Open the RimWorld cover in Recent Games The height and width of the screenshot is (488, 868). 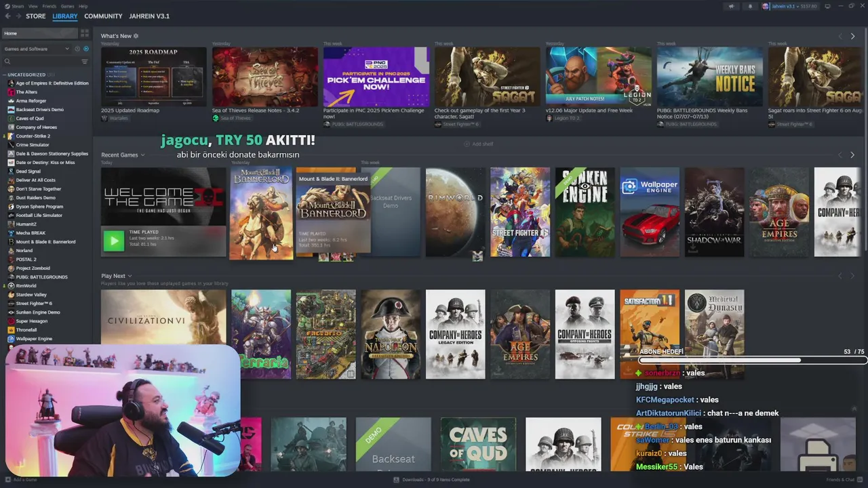(455, 212)
